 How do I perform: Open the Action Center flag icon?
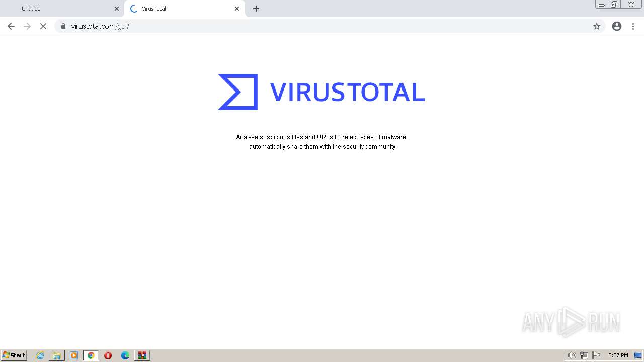pyautogui.click(x=596, y=355)
